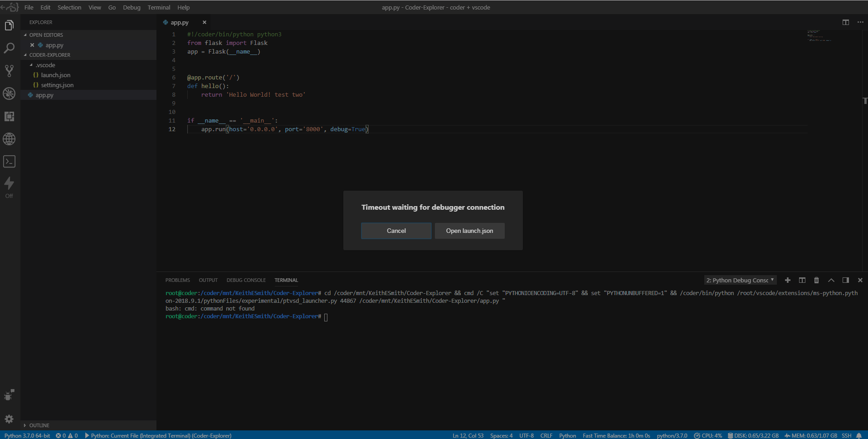Viewport: 868px width, 439px height.
Task: Close the app.py editor tab
Action: (204, 22)
